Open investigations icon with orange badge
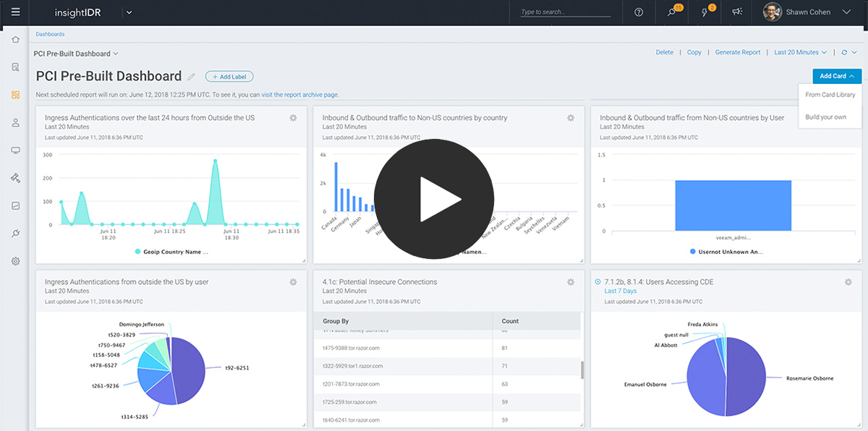Image resolution: width=868 pixels, height=431 pixels. (x=673, y=12)
